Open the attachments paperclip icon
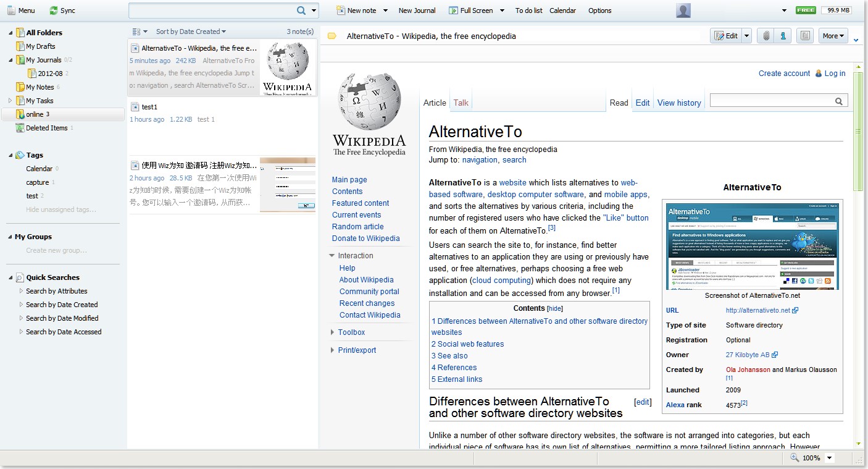This screenshot has width=868, height=469. [766, 36]
